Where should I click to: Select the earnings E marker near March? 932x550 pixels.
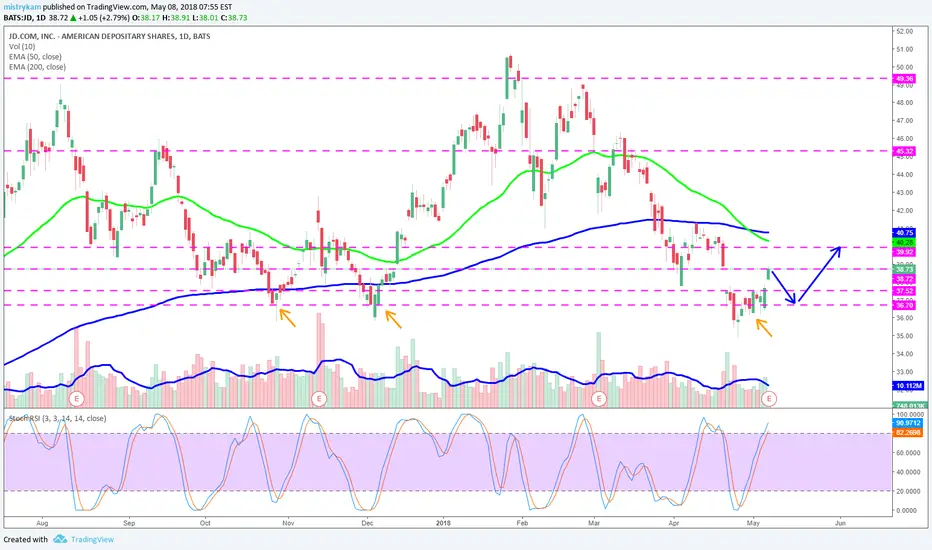click(599, 398)
